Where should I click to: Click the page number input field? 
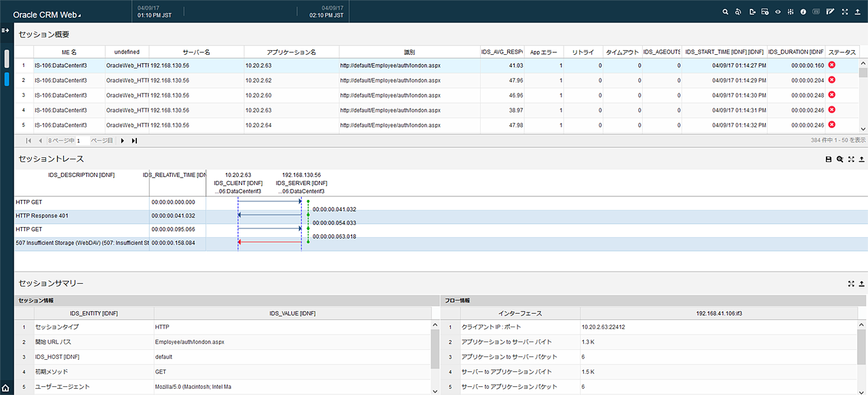tap(81, 141)
